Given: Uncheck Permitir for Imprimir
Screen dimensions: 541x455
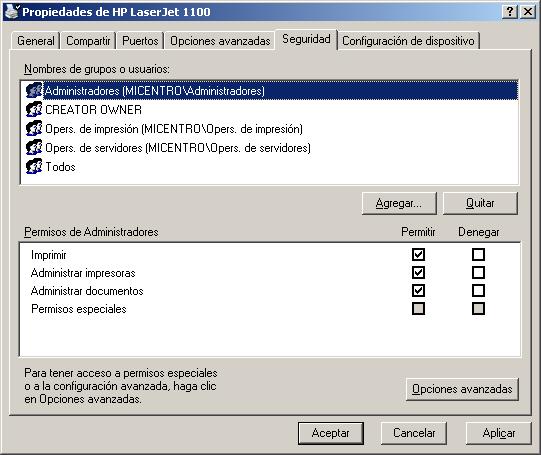Looking at the screenshot, I should pyautogui.click(x=418, y=255).
